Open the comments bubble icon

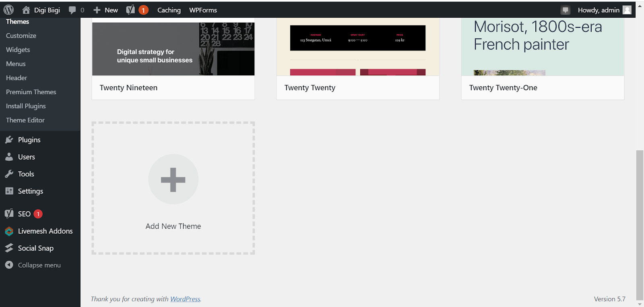pos(72,10)
